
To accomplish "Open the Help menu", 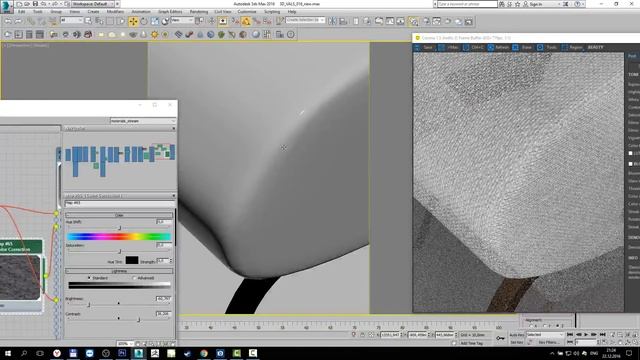I will (x=292, y=12).
